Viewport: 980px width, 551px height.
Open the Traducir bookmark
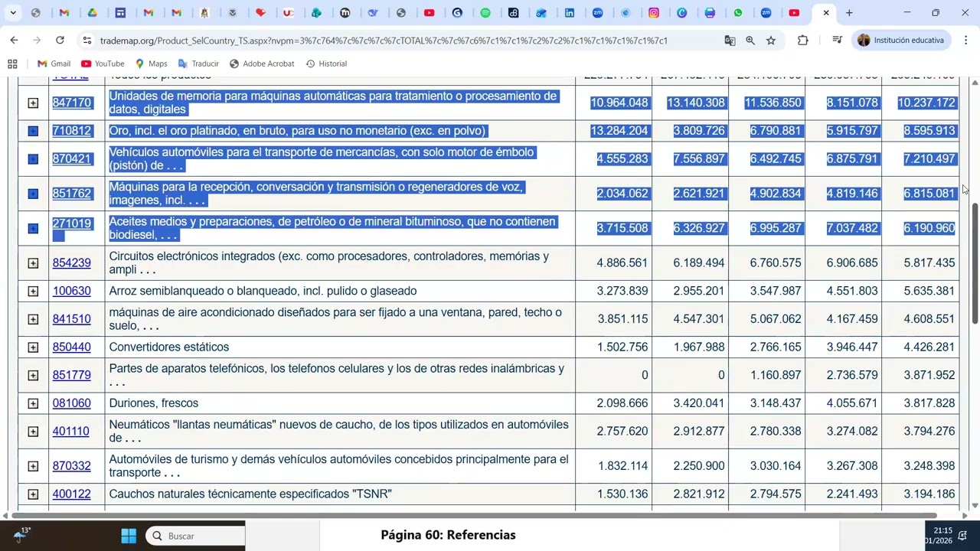pyautogui.click(x=198, y=64)
